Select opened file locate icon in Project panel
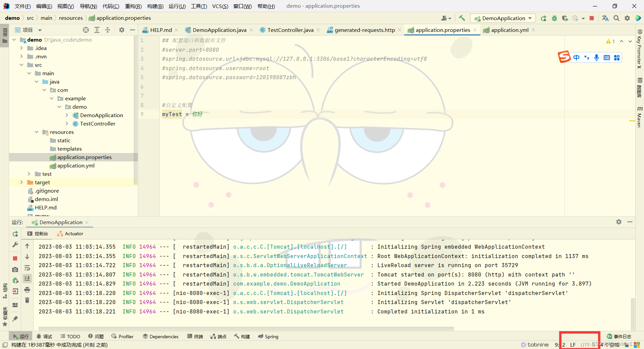Viewport: 644px width, 349px height. [x=86, y=30]
